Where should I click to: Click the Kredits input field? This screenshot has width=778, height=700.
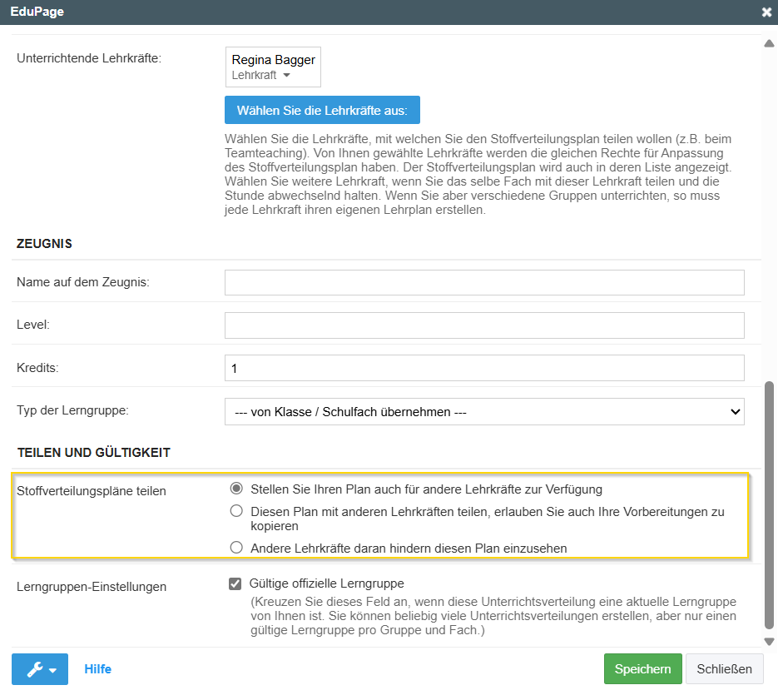tap(484, 368)
